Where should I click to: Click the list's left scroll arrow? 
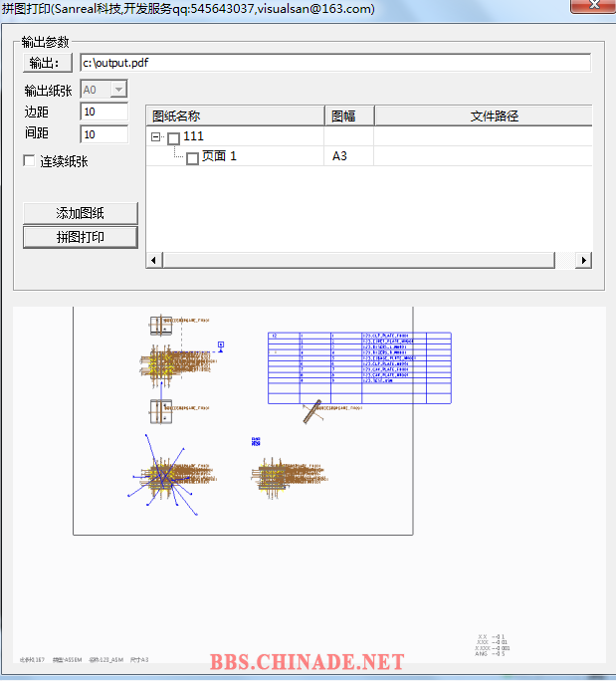pyautogui.click(x=154, y=260)
